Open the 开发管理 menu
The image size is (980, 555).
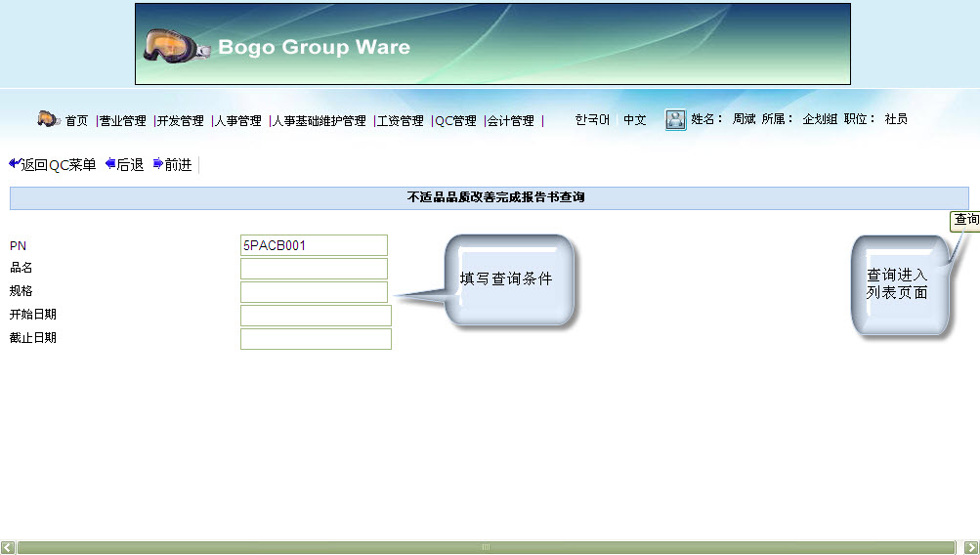(180, 121)
